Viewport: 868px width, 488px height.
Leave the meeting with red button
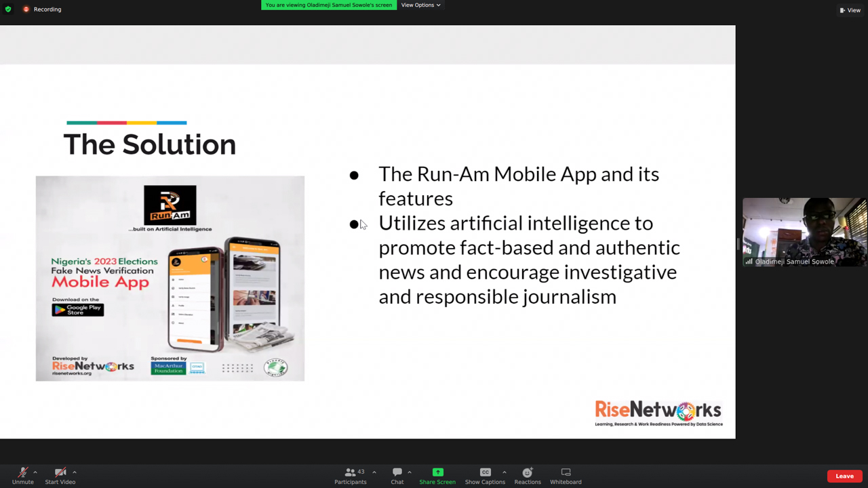pyautogui.click(x=844, y=476)
